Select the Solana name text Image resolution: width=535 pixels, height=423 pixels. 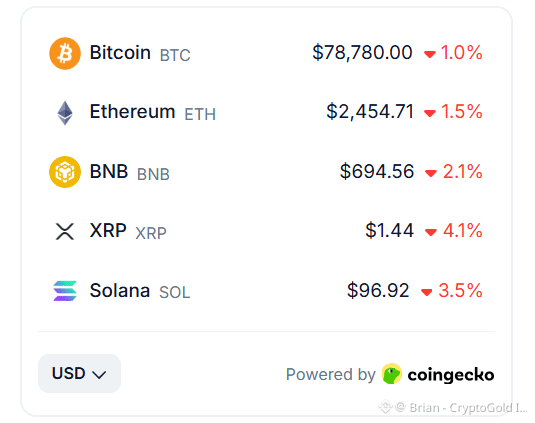point(119,290)
